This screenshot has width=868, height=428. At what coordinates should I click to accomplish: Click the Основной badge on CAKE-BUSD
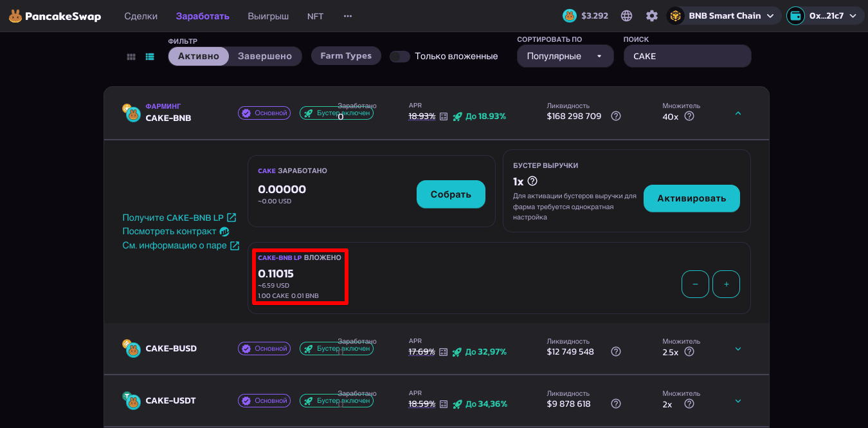point(264,349)
